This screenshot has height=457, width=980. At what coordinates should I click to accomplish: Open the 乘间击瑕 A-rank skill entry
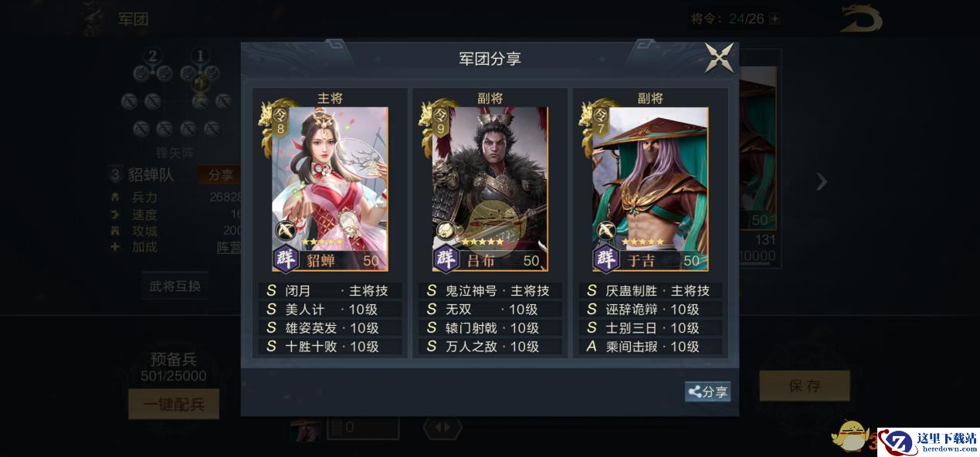coord(650,347)
